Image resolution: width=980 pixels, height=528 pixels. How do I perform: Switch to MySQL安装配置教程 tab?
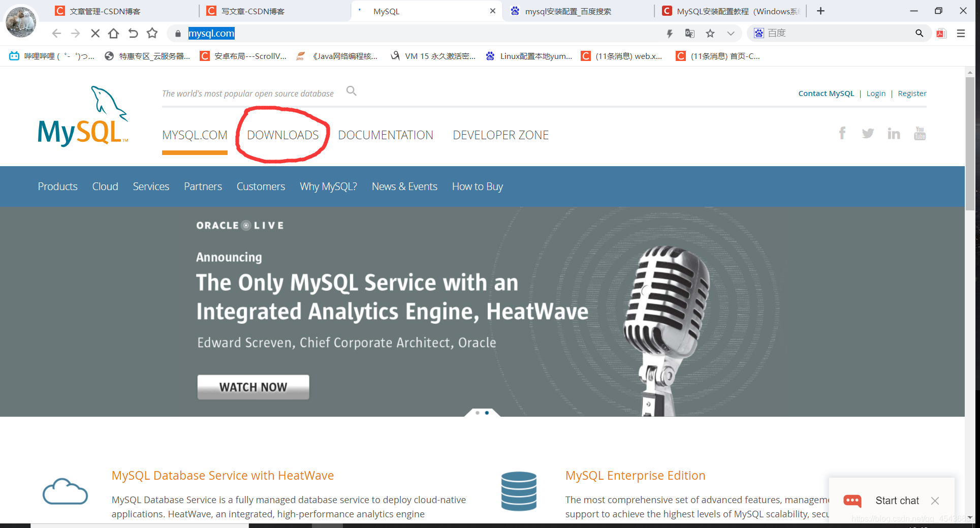click(731, 11)
